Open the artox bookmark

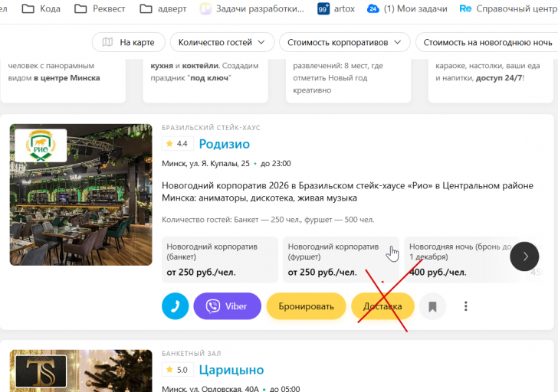(336, 8)
